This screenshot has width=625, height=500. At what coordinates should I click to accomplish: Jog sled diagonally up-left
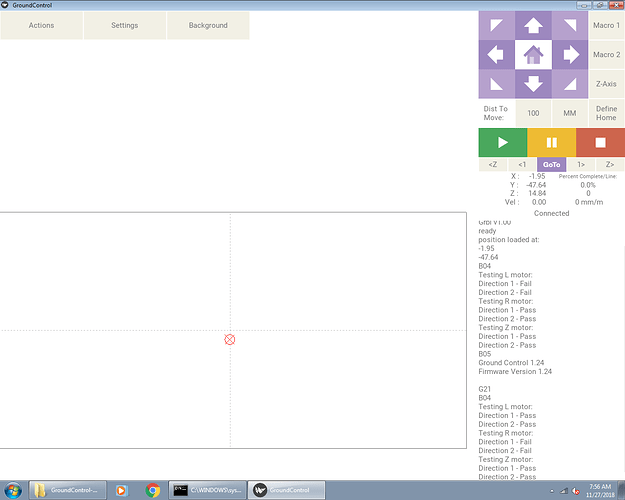click(x=497, y=25)
